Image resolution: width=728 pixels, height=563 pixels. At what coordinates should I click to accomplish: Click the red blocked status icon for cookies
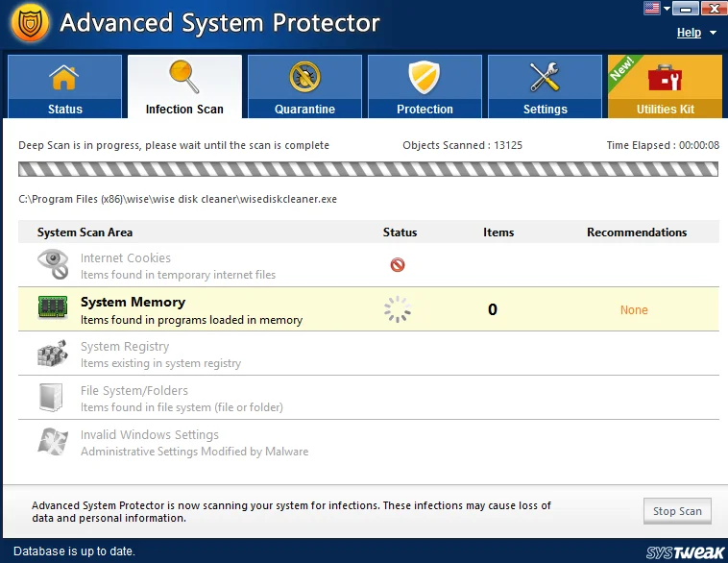click(398, 265)
